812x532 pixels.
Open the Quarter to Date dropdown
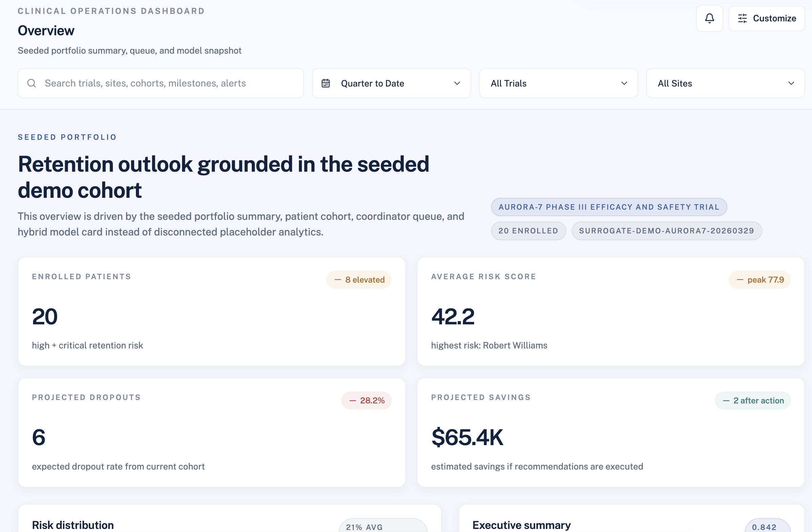point(391,83)
